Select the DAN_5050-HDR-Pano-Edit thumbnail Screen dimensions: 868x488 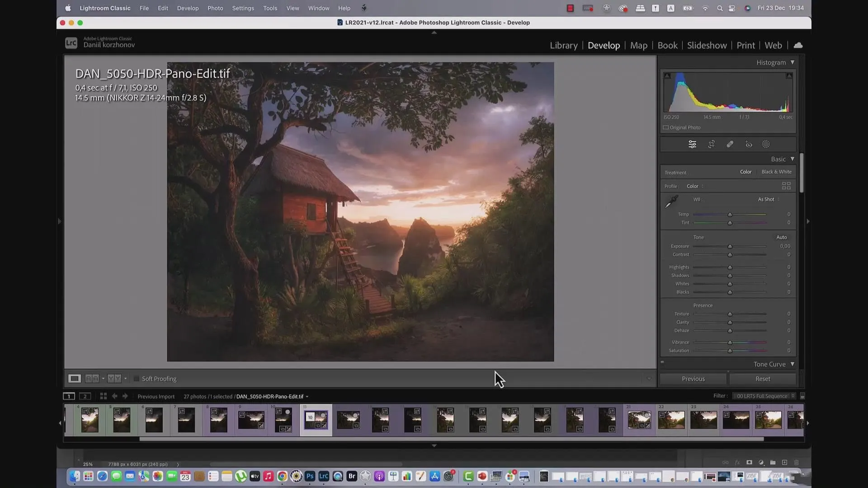point(316,419)
